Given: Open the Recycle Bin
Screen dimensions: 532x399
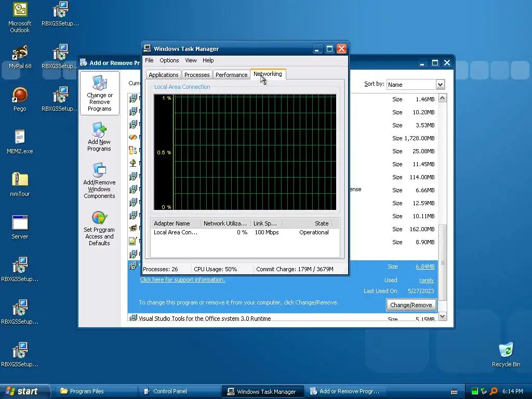Looking at the screenshot, I should 506,354.
